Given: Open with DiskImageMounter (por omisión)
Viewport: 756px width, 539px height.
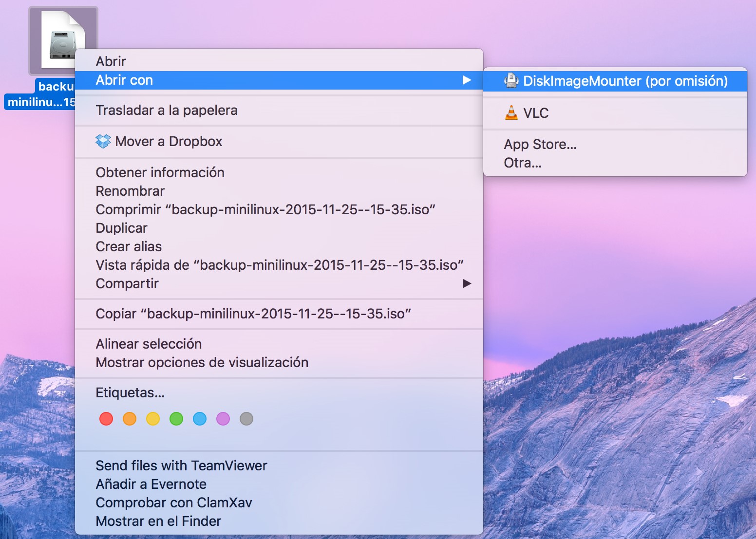Looking at the screenshot, I should (615, 81).
